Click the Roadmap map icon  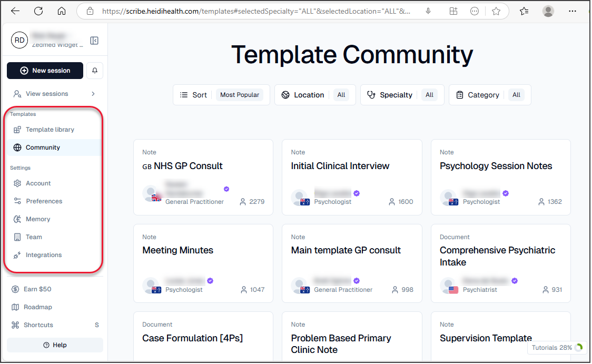tap(15, 307)
